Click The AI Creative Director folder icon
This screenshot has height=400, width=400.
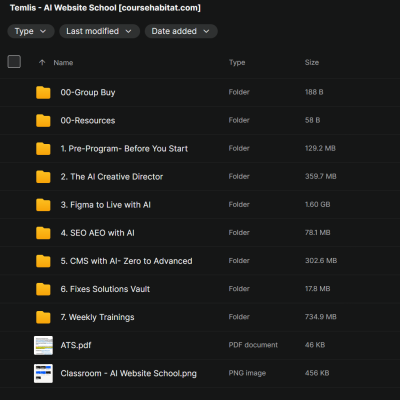point(43,177)
